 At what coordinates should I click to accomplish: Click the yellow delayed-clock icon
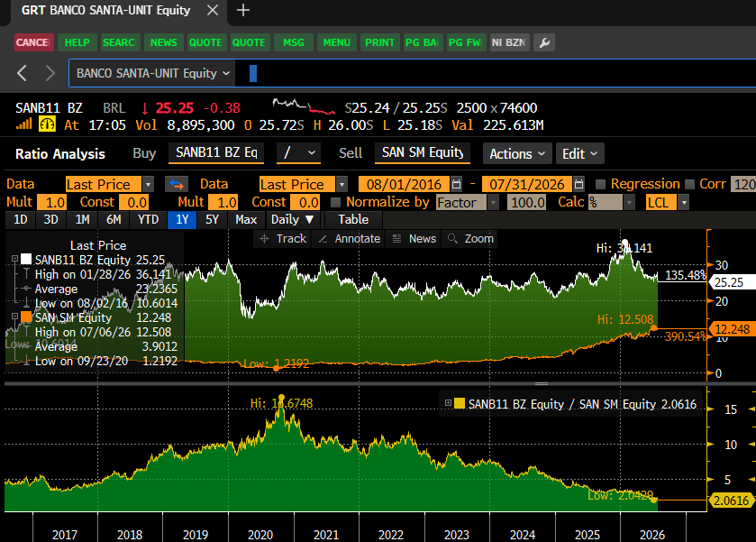[47, 124]
